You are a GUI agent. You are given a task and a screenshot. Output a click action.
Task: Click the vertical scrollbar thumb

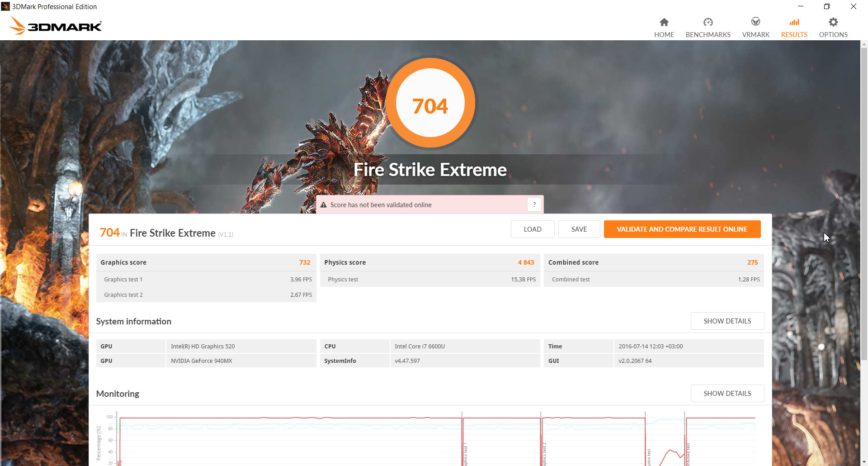pyautogui.click(x=864, y=204)
